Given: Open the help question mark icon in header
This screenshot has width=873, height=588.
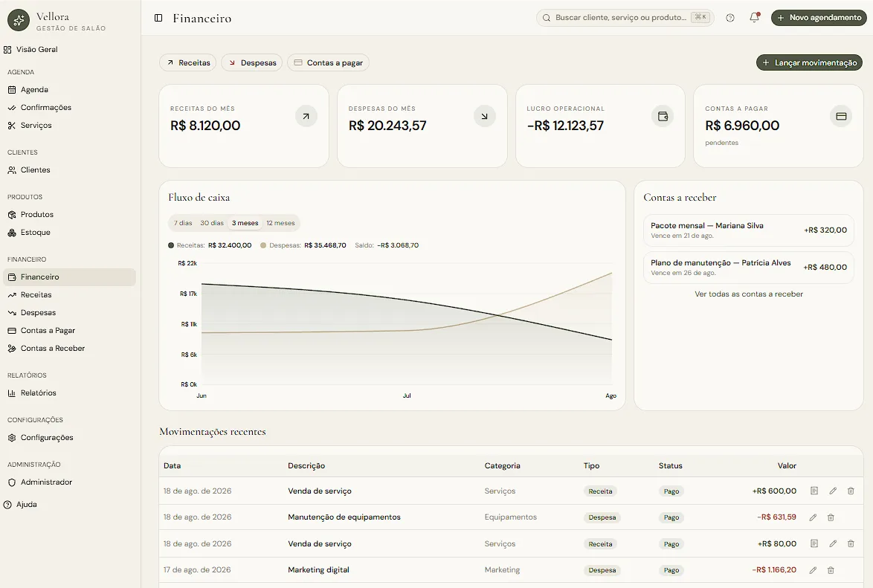Looking at the screenshot, I should click(x=730, y=18).
